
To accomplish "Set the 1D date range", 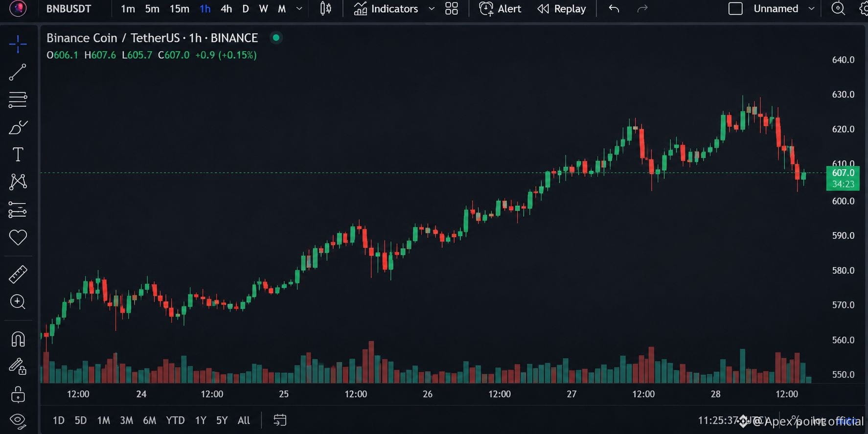I will pos(59,420).
